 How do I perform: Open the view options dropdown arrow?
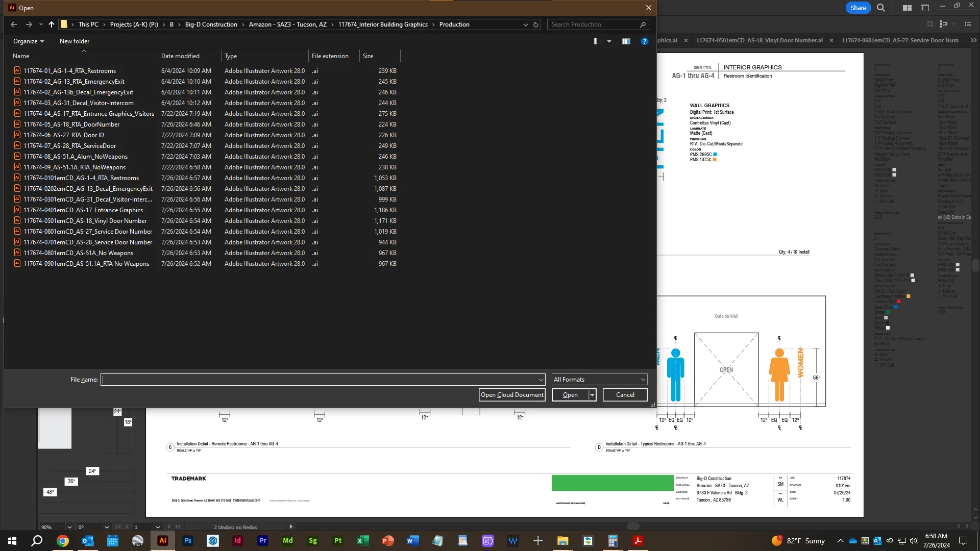pyautogui.click(x=609, y=41)
